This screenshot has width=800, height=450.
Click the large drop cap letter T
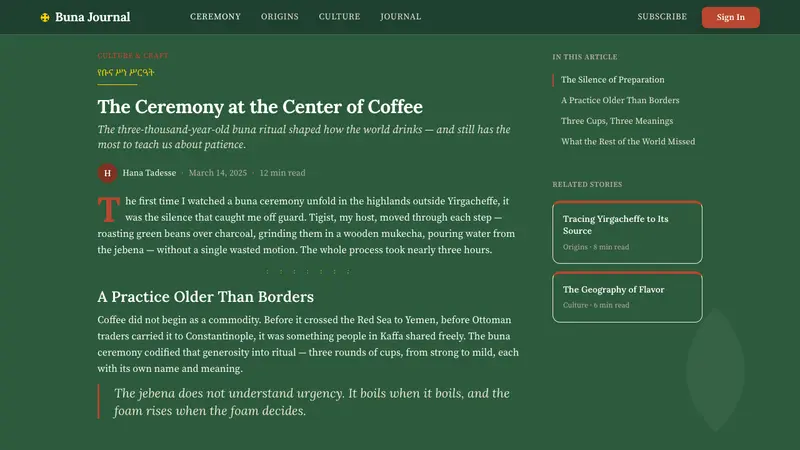tap(109, 209)
